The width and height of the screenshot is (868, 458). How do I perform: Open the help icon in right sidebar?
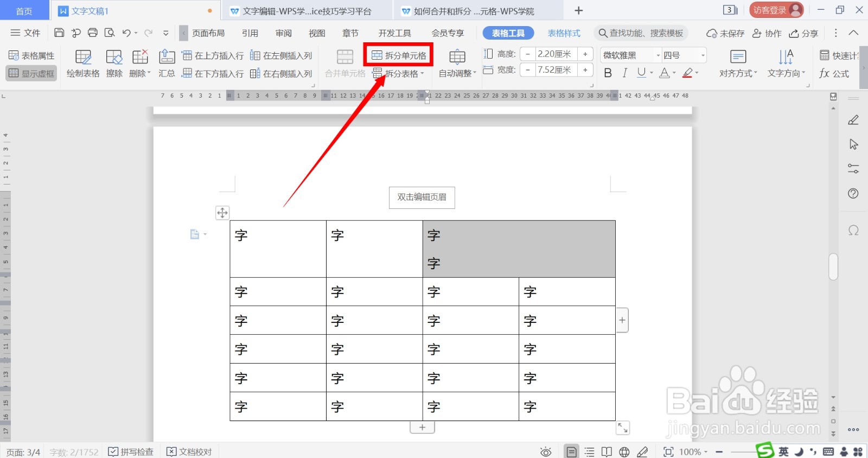pos(853,193)
